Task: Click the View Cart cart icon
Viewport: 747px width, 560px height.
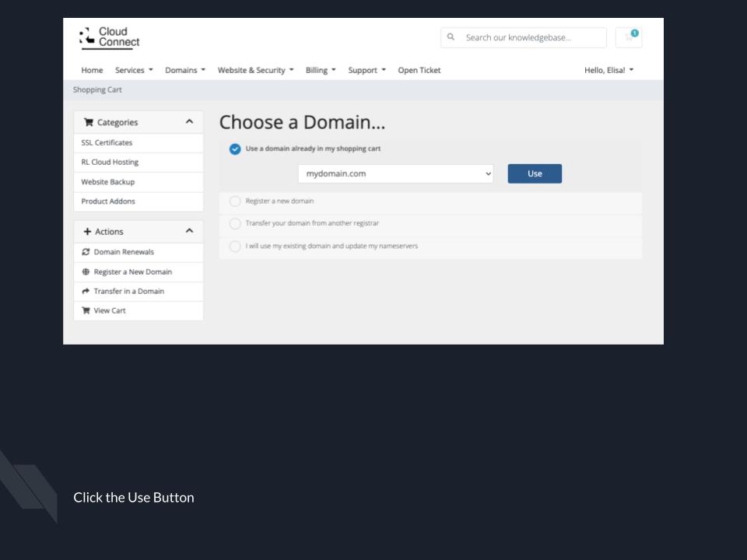Action: pos(86,310)
